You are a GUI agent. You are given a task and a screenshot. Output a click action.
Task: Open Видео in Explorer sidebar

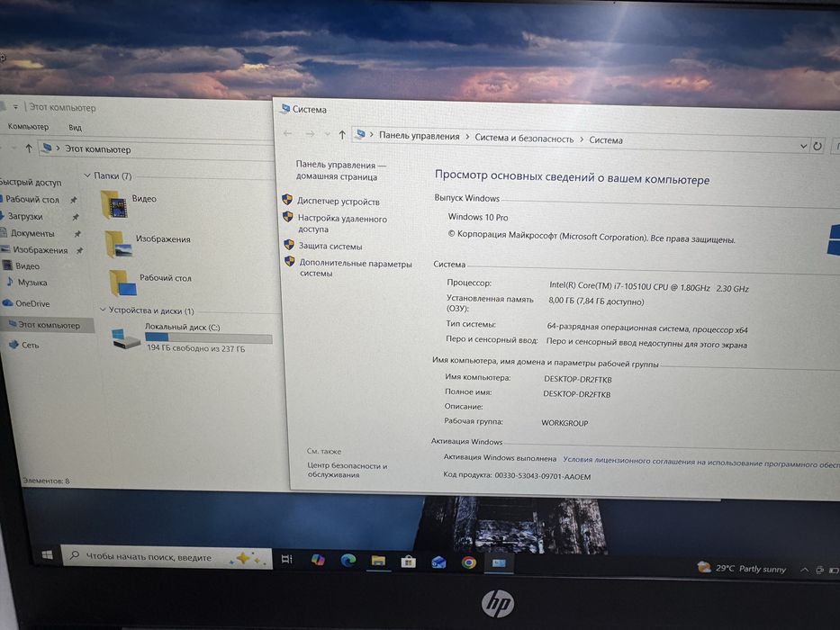pyautogui.click(x=27, y=266)
